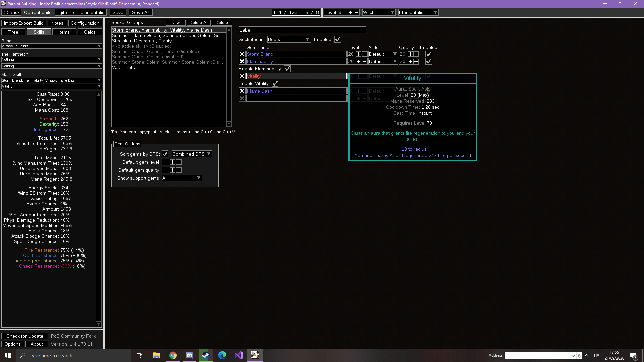Screen dimensions: 644x362
Task: Open the Witch class dropdown
Action: (x=379, y=12)
